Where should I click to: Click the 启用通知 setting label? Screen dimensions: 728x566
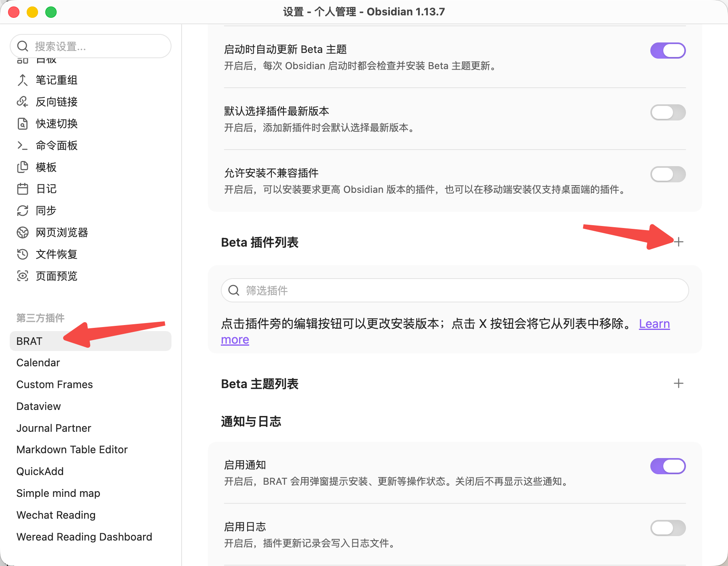click(245, 465)
